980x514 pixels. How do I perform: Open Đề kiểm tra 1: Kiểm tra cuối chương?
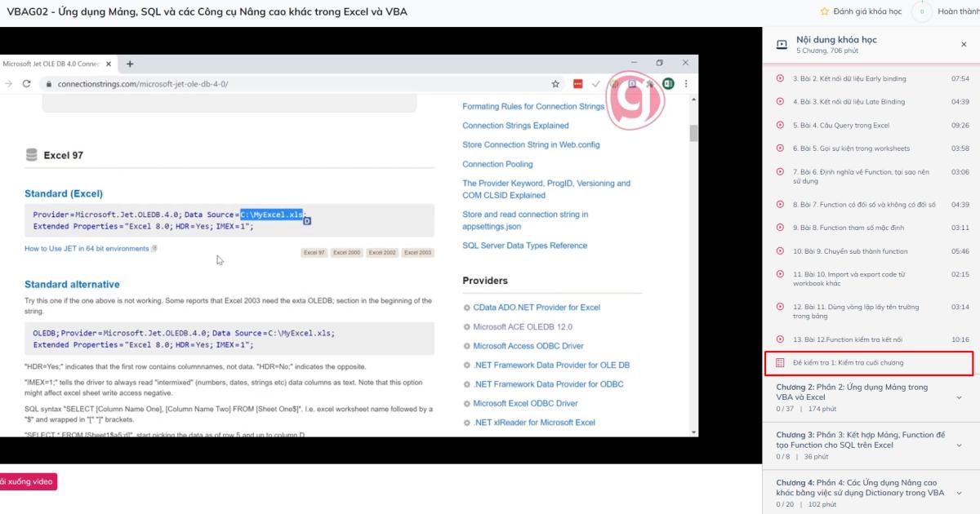pos(869,363)
